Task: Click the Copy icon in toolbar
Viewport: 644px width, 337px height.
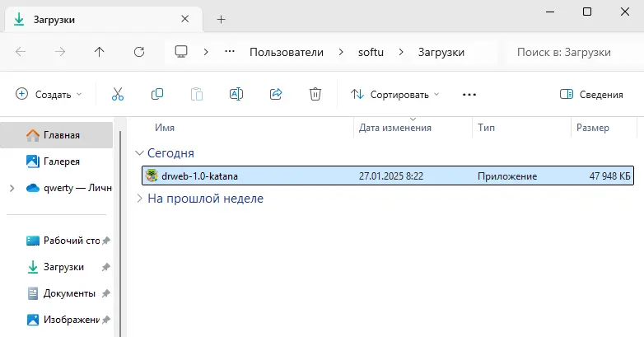Action: click(157, 95)
